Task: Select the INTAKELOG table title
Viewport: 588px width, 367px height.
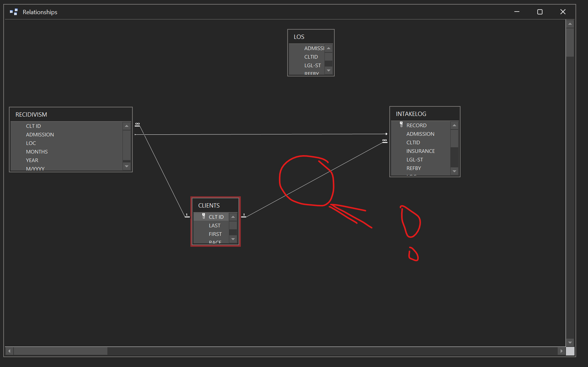Action: [411, 114]
